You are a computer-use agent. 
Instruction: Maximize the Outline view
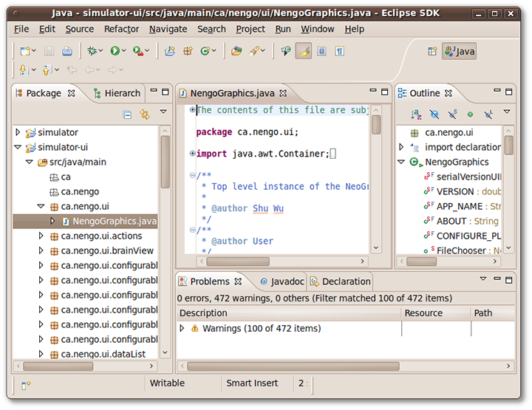coord(508,92)
